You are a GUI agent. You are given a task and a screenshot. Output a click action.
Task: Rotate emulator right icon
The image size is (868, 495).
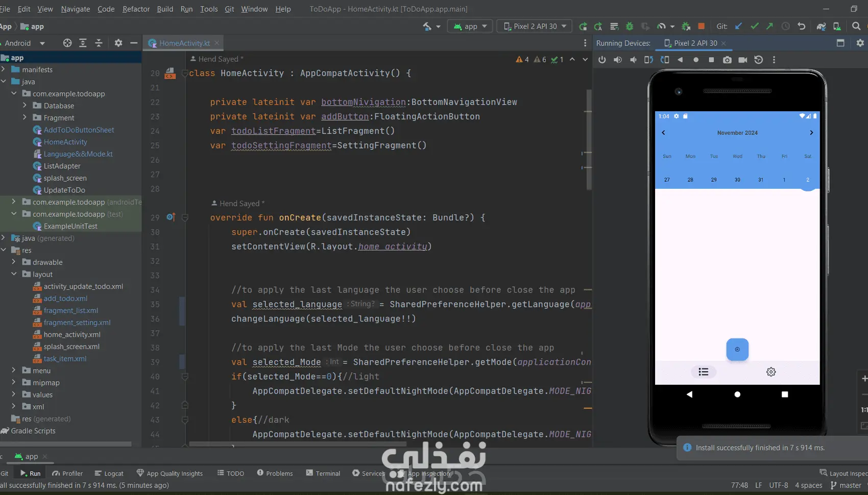665,60
